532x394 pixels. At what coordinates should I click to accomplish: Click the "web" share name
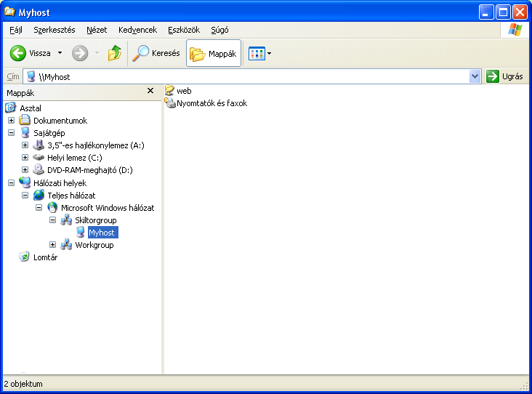(x=184, y=91)
